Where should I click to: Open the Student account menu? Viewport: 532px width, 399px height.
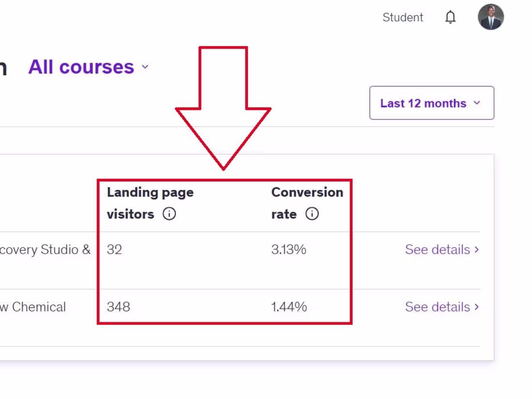tap(402, 17)
